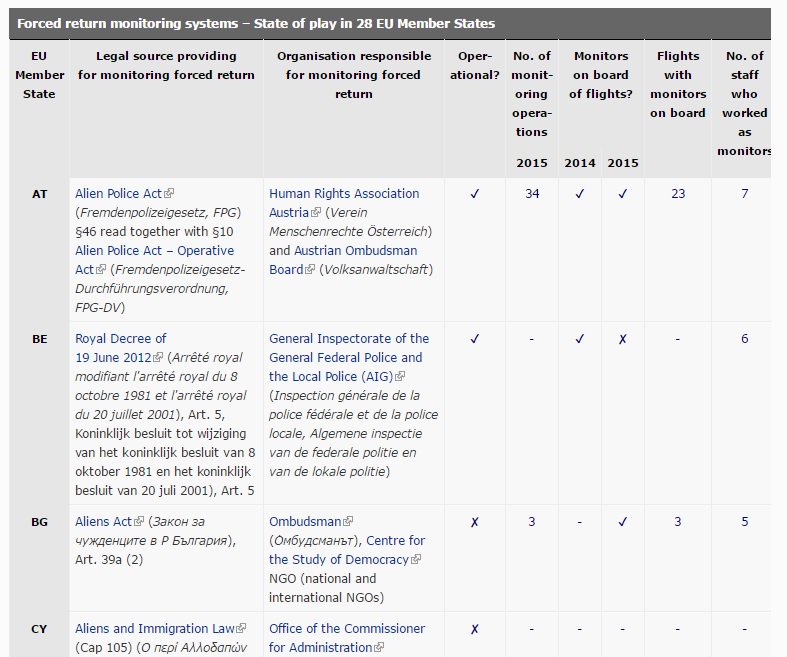Viewport: 787px width, 657px height.
Task: Click external-link icon after Commissioner for Administration
Action: point(379,647)
